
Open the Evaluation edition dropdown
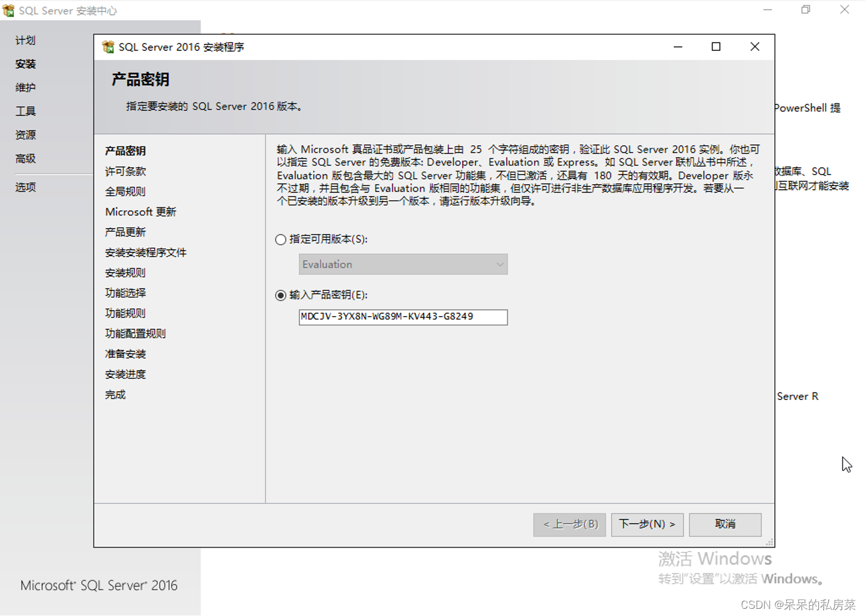click(x=403, y=264)
